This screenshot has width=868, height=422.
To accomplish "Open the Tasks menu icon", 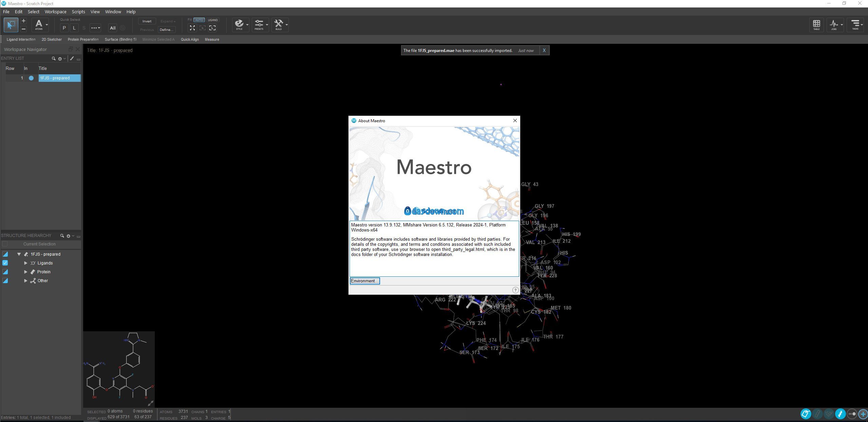I will coord(855,24).
